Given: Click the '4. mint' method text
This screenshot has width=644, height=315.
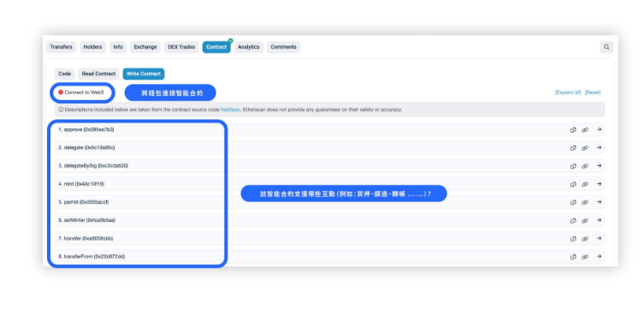Looking at the screenshot, I should 81,184.
